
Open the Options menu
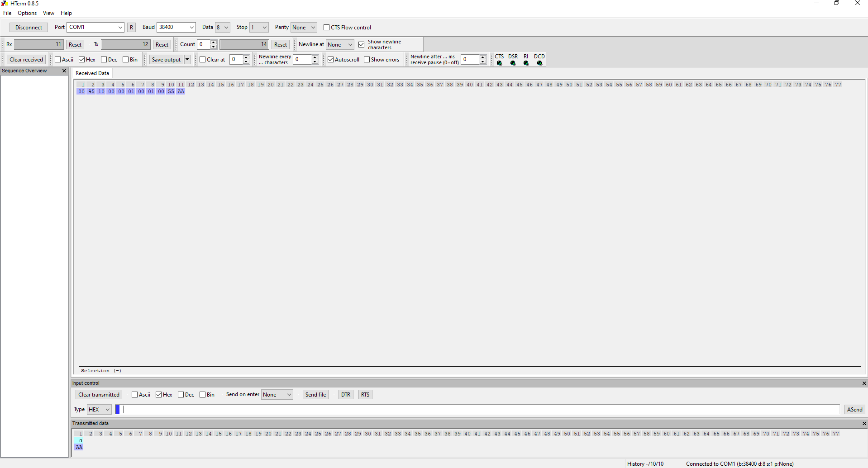(27, 13)
